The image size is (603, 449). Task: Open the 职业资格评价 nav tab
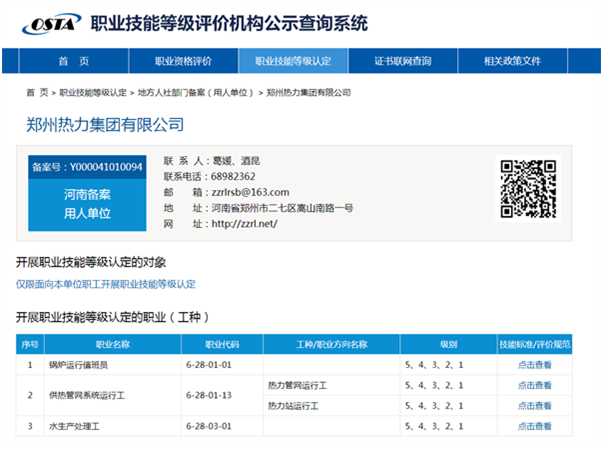coord(183,61)
